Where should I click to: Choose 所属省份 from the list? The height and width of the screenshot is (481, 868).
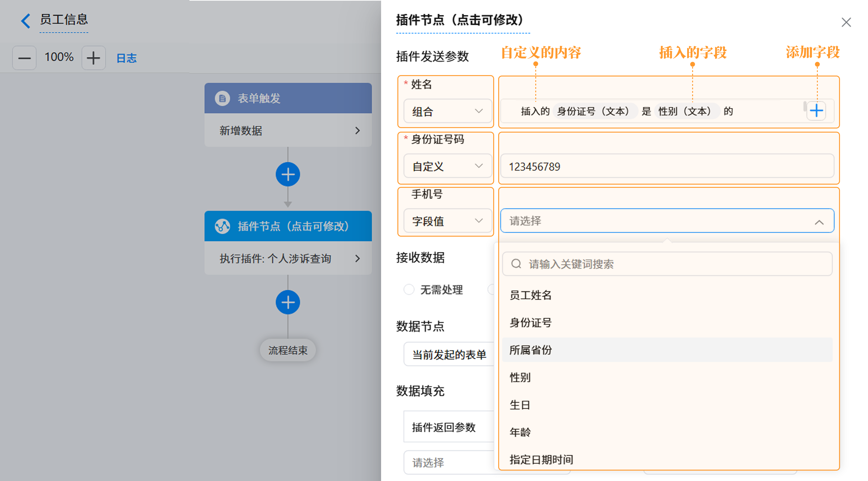667,350
